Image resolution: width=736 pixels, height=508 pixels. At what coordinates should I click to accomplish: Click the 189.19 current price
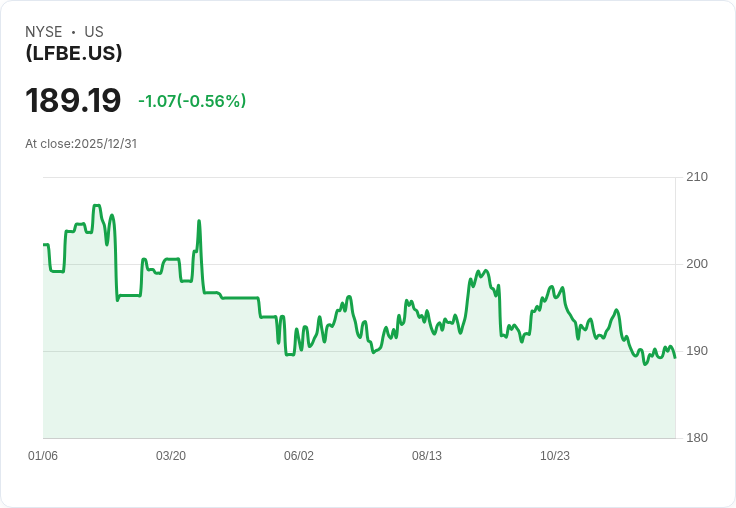tap(73, 101)
